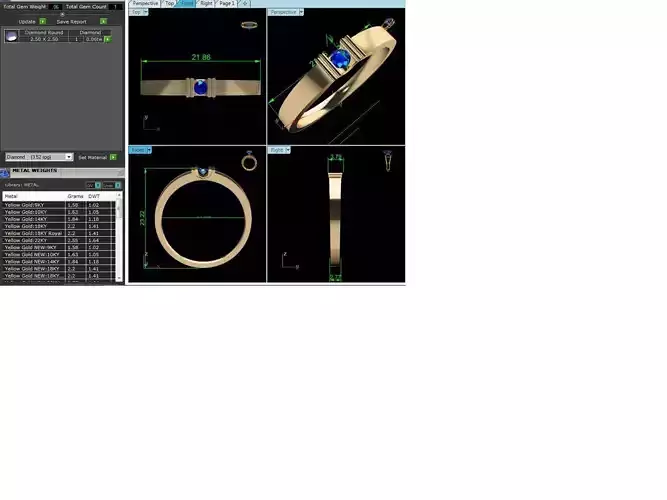Viewport: 667px width, 500px height.
Task: Switch to the Right viewport tab
Action: click(x=206, y=3)
